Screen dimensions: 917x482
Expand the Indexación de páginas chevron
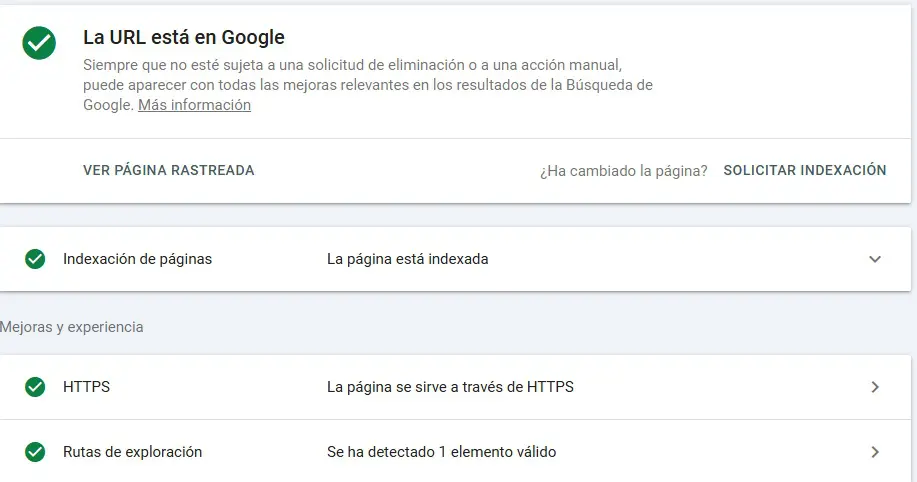pyautogui.click(x=875, y=259)
